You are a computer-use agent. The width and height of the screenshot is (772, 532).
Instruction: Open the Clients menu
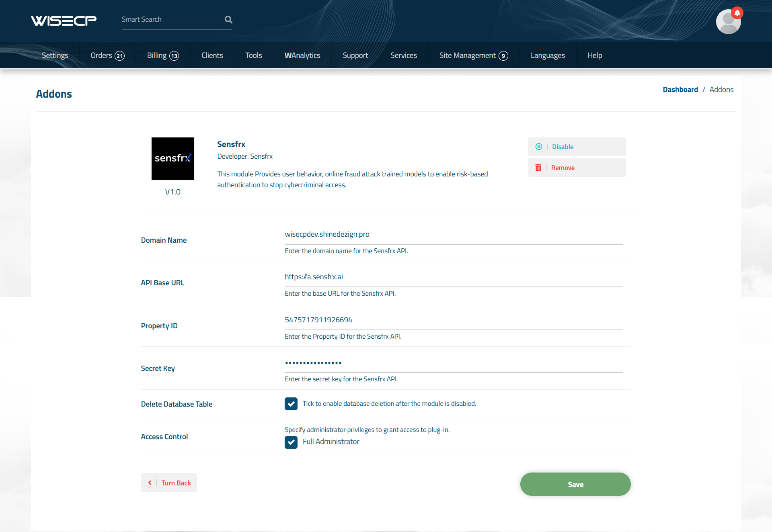click(x=212, y=55)
